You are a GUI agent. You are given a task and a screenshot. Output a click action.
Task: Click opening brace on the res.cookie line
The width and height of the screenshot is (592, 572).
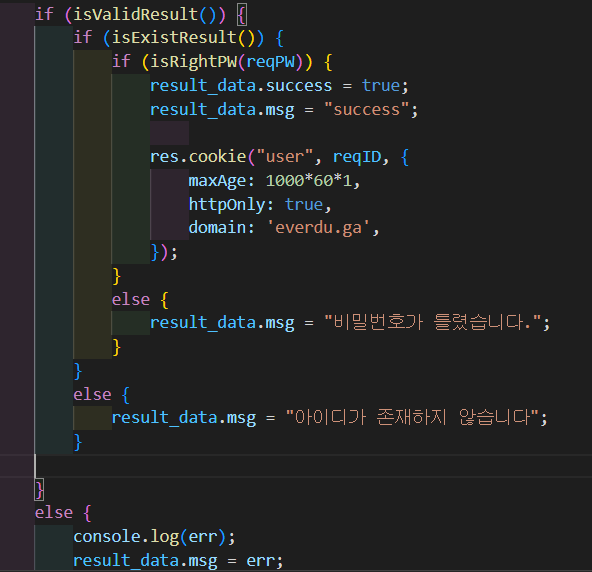pyautogui.click(x=404, y=157)
